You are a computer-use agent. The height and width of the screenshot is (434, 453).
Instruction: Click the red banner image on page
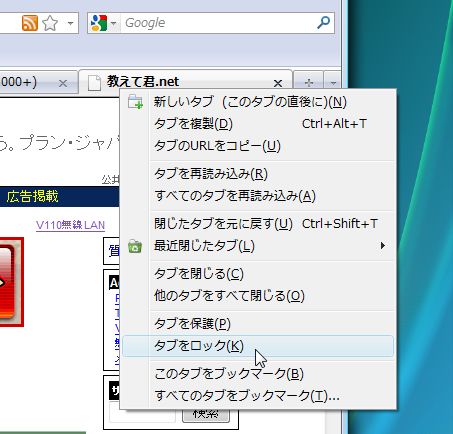[12, 282]
